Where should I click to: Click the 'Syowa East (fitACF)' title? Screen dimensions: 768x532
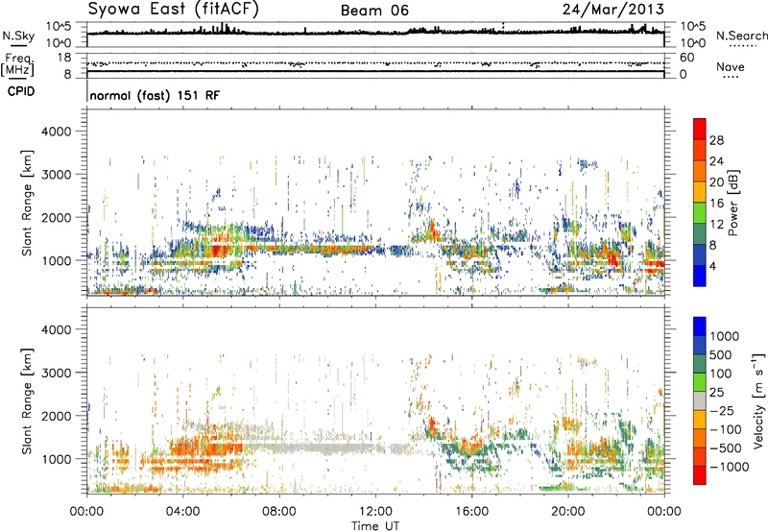click(x=174, y=9)
